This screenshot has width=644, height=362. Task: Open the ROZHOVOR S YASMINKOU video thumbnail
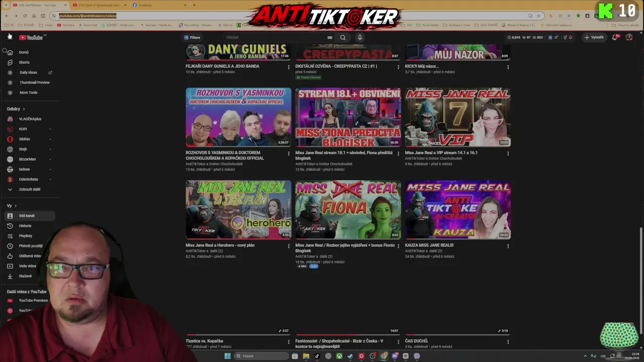(x=238, y=117)
